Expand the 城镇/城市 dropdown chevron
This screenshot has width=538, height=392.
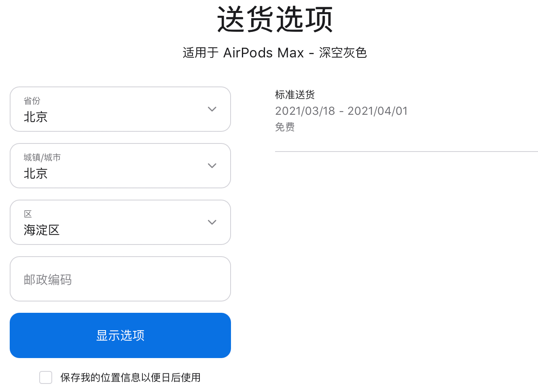click(x=212, y=166)
